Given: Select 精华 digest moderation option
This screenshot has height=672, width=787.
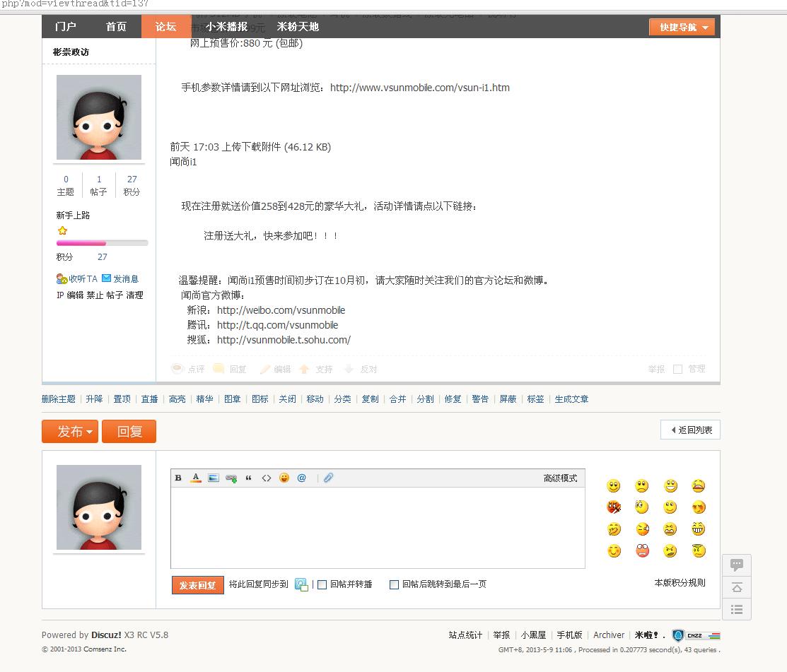Looking at the screenshot, I should click(205, 399).
